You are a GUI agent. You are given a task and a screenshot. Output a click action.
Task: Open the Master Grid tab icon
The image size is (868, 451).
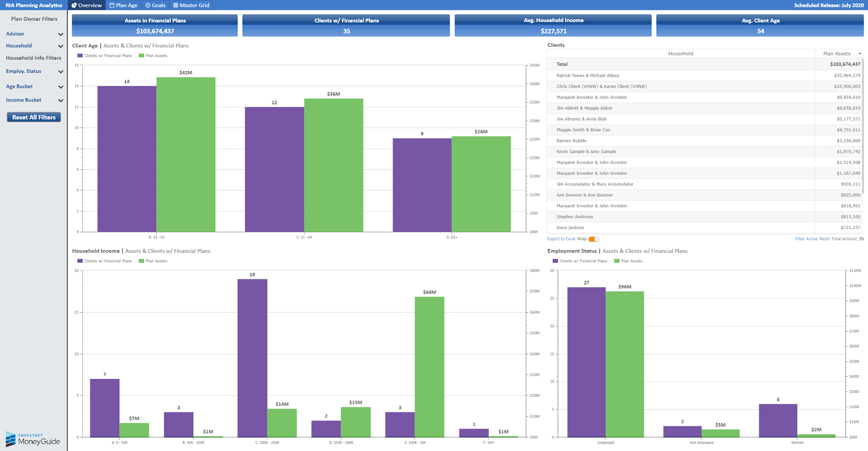point(176,5)
